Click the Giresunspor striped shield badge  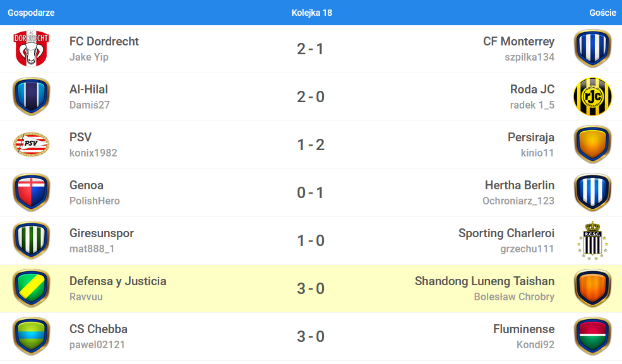31,240
